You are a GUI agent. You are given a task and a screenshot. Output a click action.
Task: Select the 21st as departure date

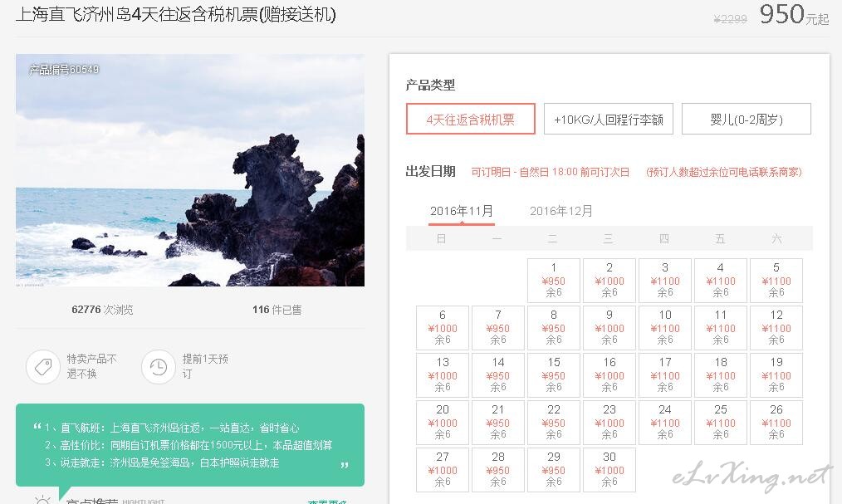point(498,422)
